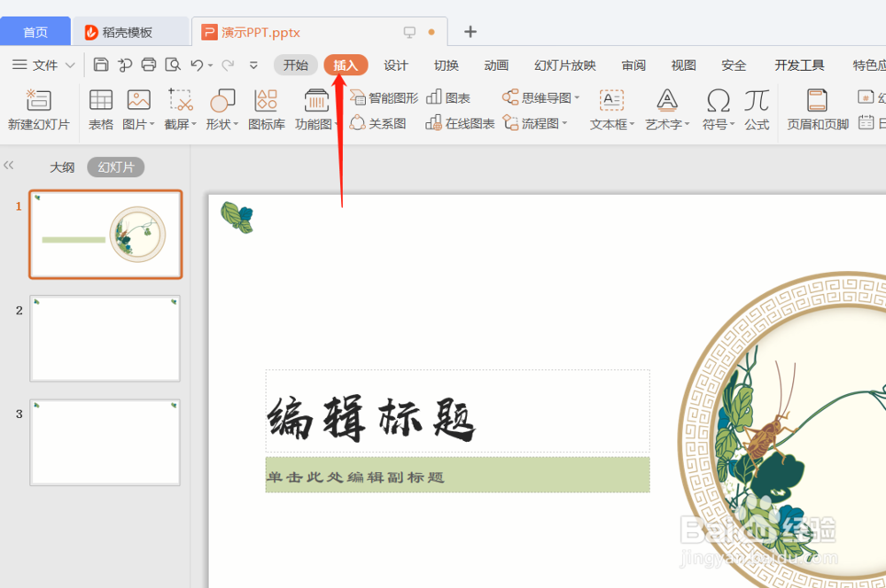Expand the 截屏 dropdown arrow
Screen dimensions: 886x588
pyautogui.click(x=194, y=124)
